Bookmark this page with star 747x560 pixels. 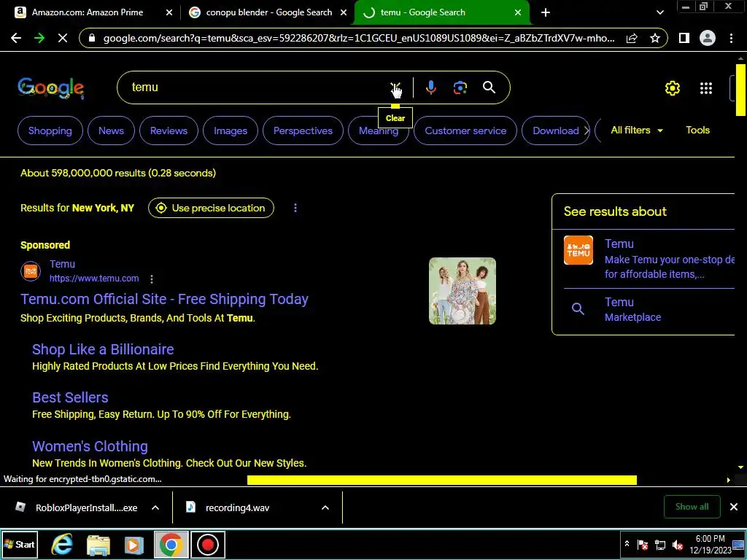pos(655,38)
